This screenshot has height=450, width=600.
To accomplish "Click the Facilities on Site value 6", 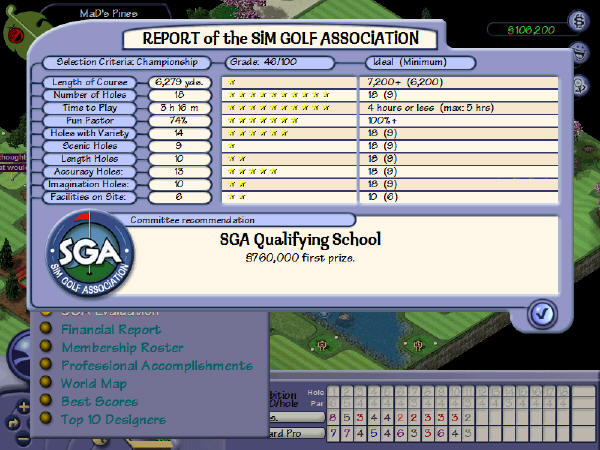I will point(179,197).
